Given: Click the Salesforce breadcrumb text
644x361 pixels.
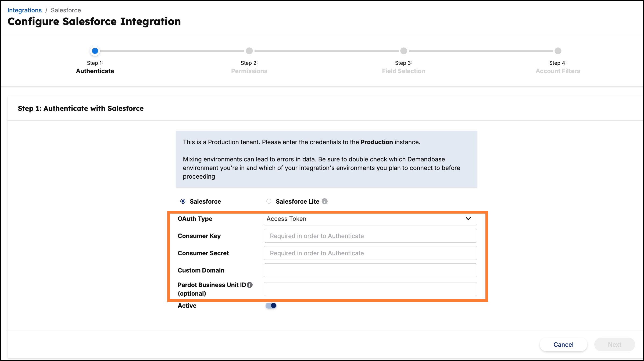Looking at the screenshot, I should tap(66, 10).
